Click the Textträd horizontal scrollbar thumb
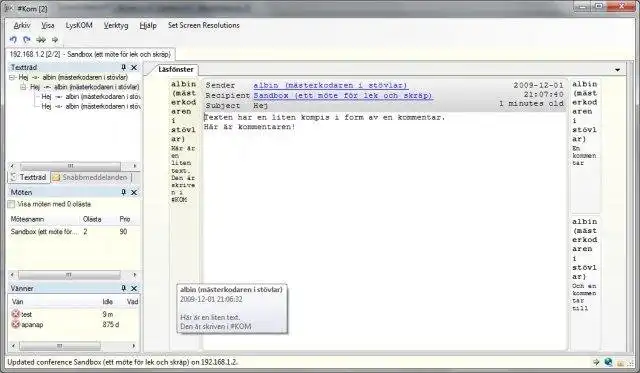The height and width of the screenshot is (373, 640). [70, 166]
